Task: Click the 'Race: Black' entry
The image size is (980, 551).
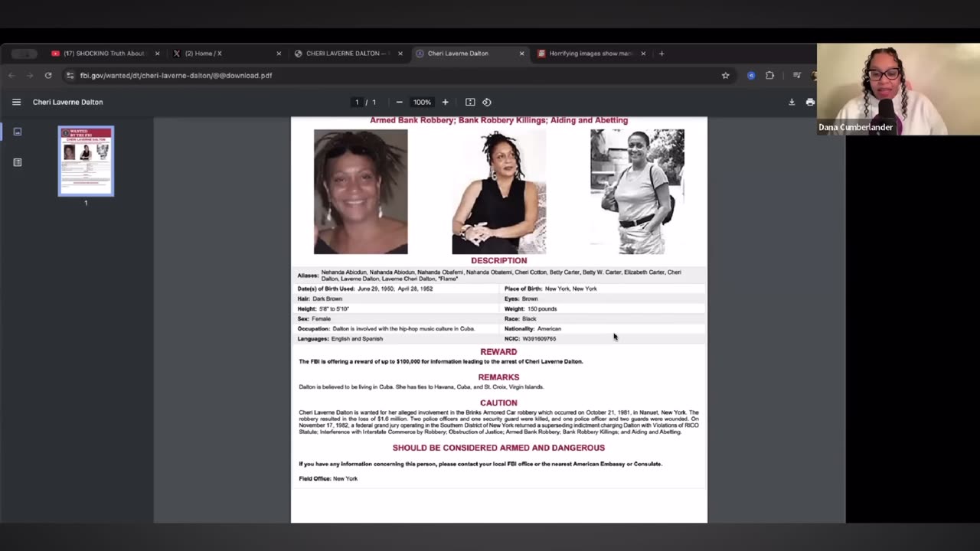Action: pyautogui.click(x=521, y=318)
